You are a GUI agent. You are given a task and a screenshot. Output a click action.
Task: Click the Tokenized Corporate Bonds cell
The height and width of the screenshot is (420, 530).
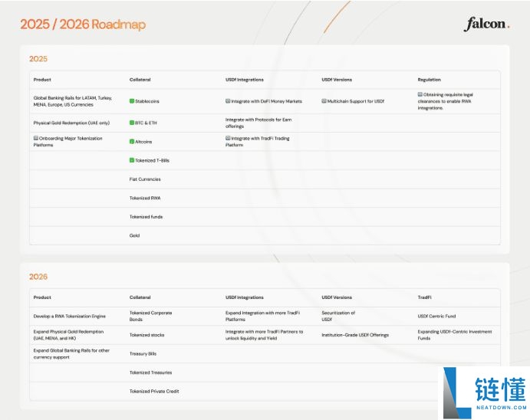tap(150, 316)
